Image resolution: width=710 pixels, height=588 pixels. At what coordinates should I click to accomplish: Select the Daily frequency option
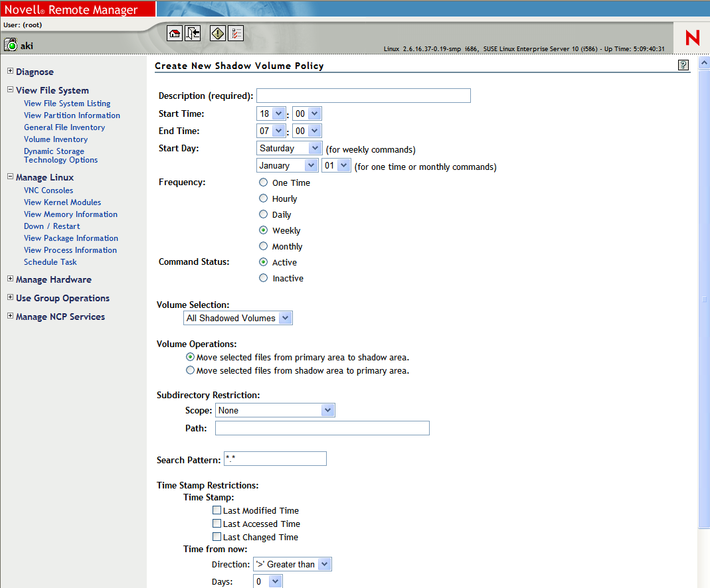click(x=263, y=214)
